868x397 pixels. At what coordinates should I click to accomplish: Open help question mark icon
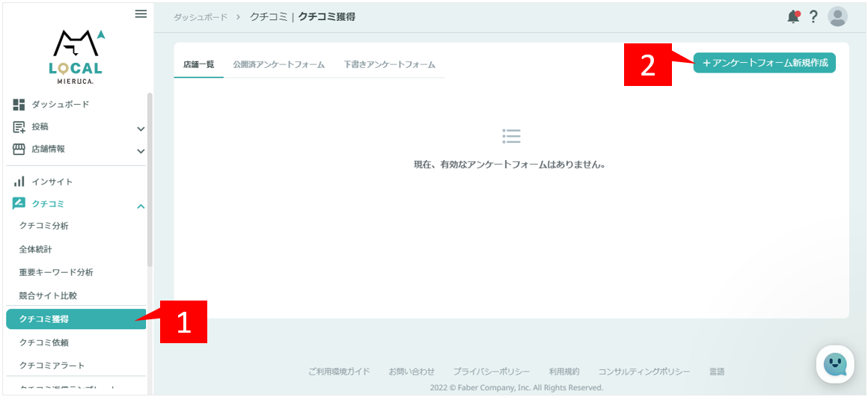click(813, 16)
